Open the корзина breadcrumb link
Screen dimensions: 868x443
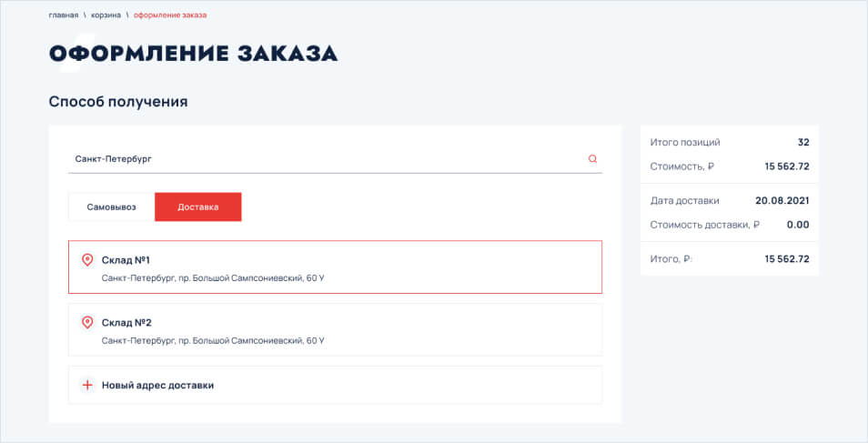click(x=106, y=15)
